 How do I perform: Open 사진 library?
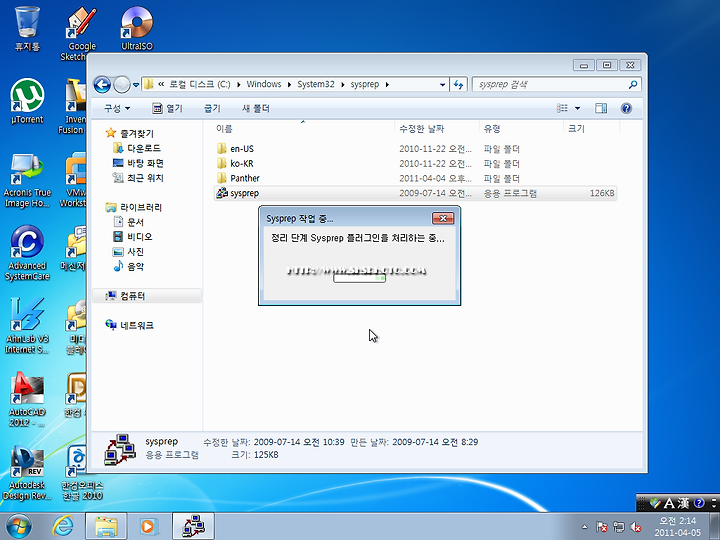(129, 252)
